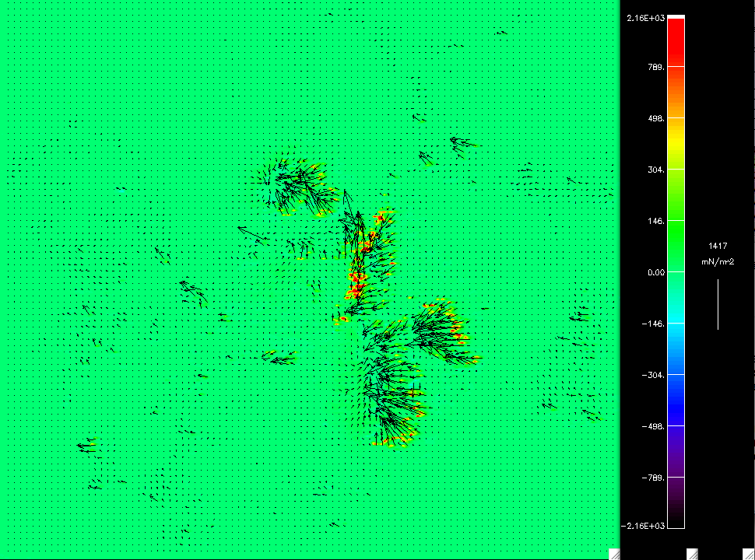This screenshot has width=755, height=560.
Task: Click the resize grip of the vector plot pane
Action: click(614, 554)
